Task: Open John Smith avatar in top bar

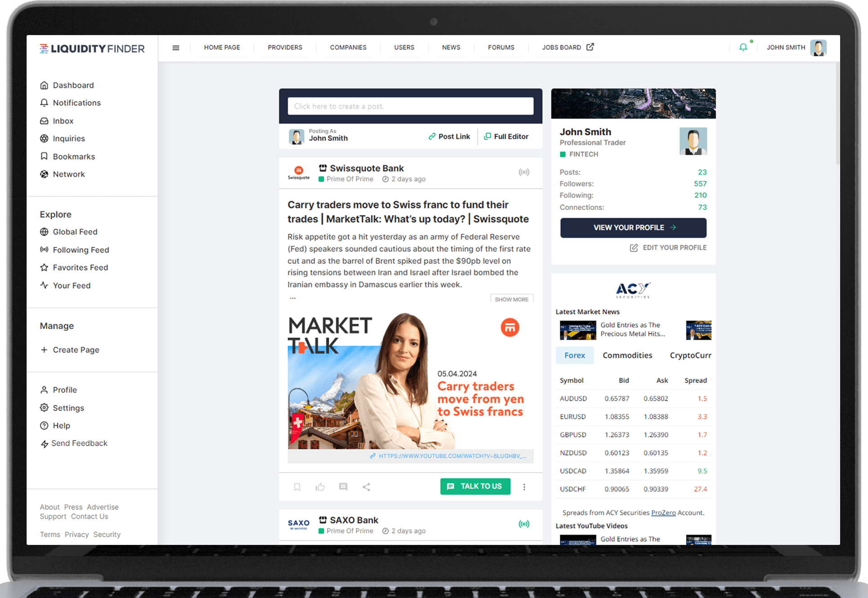Action: point(818,48)
